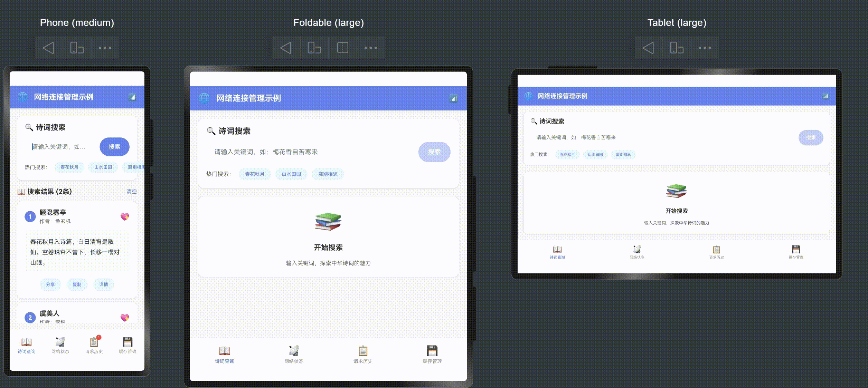Screen dimensions: 868x388
Task: Open more options above Foldable preview
Action: (x=370, y=48)
